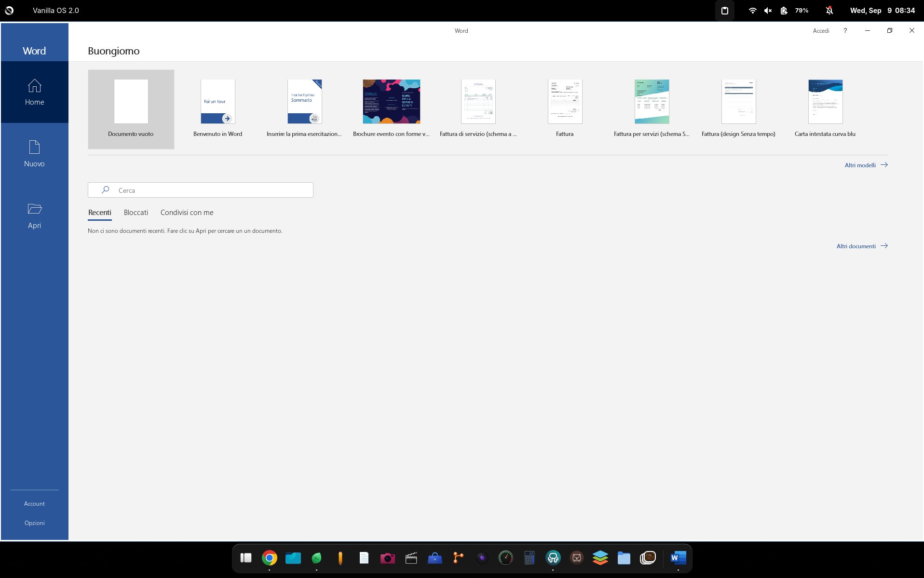Click the muted volume icon
The height and width of the screenshot is (578, 924).
click(x=768, y=10)
